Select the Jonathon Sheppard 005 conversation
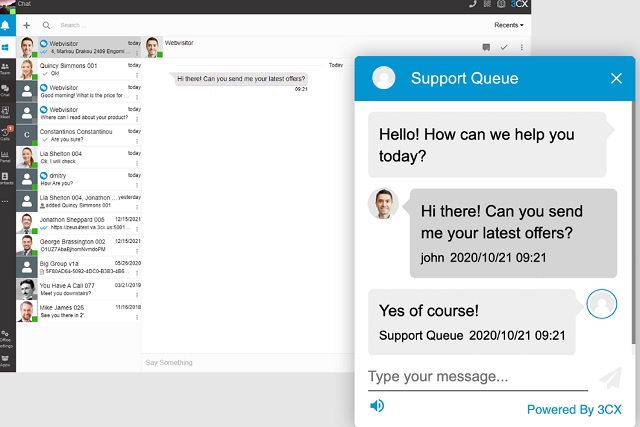Screen dimensions: 640x427 click(x=80, y=223)
